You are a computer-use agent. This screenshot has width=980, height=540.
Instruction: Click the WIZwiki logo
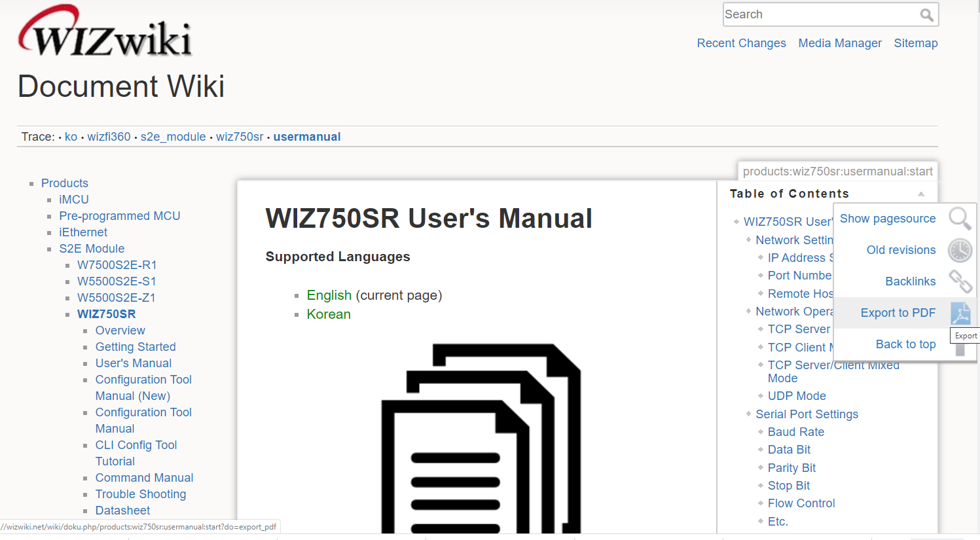105,31
